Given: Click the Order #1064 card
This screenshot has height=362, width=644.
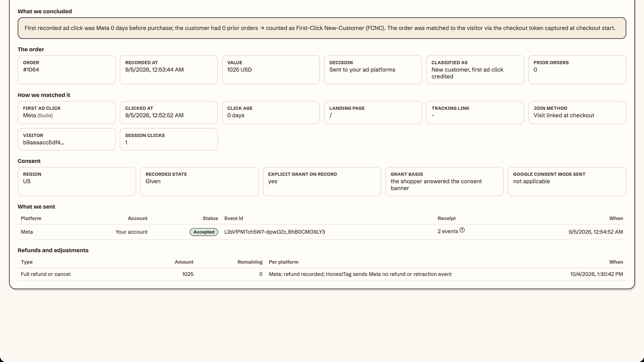Looking at the screenshot, I should pyautogui.click(x=66, y=70).
